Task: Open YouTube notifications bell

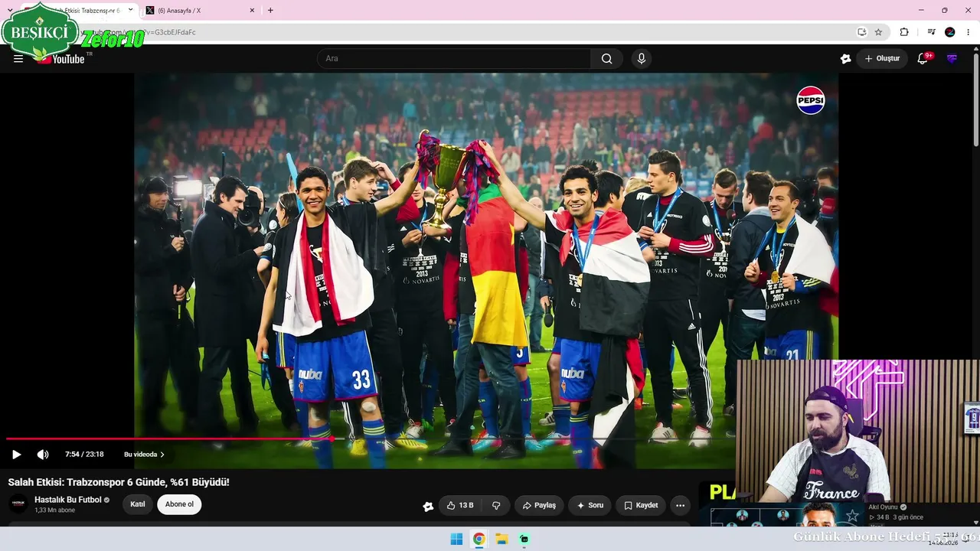Action: pyautogui.click(x=923, y=59)
